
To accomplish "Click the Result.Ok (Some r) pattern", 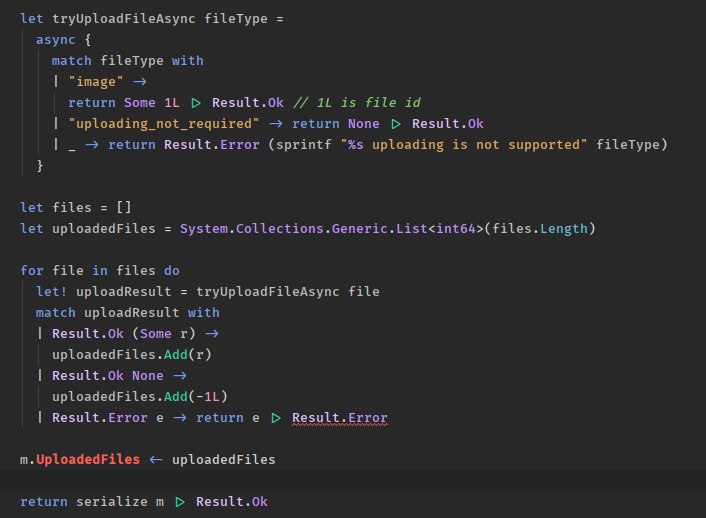I will point(124,334).
